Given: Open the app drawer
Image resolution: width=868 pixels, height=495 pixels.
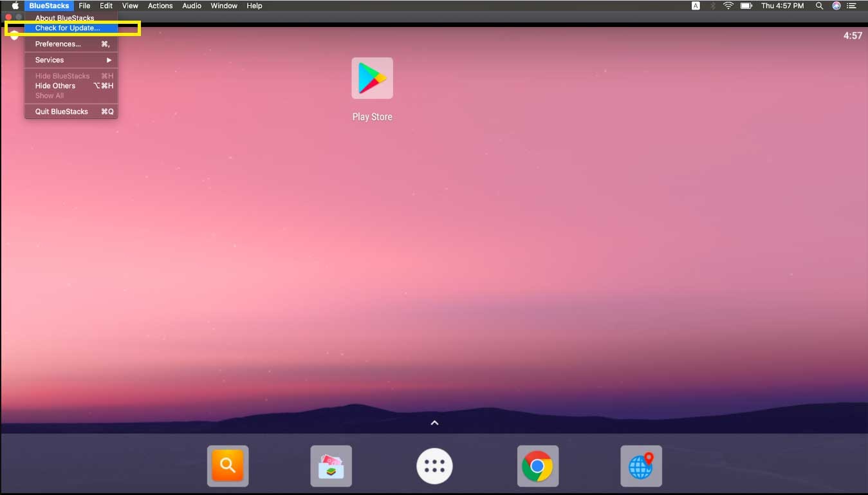Looking at the screenshot, I should pyautogui.click(x=434, y=466).
